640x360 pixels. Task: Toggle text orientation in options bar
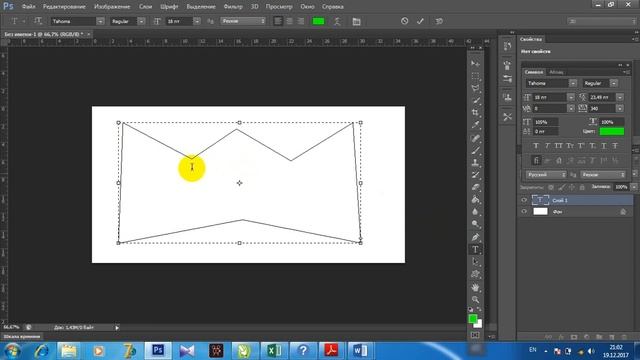pyautogui.click(x=38, y=21)
